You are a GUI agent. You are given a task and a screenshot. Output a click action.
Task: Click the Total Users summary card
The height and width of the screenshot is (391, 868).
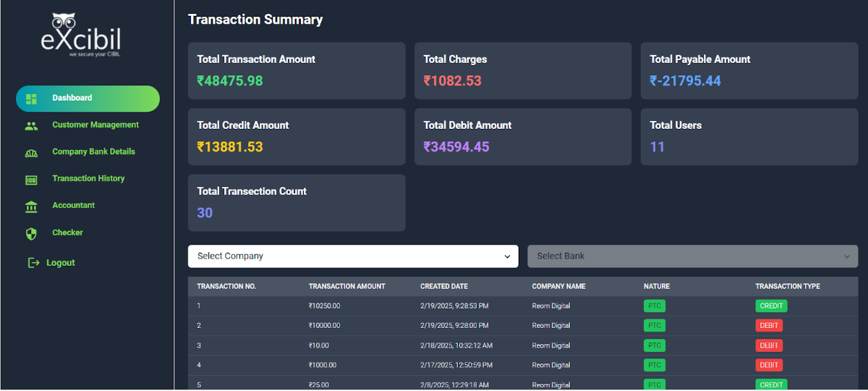pyautogui.click(x=749, y=136)
